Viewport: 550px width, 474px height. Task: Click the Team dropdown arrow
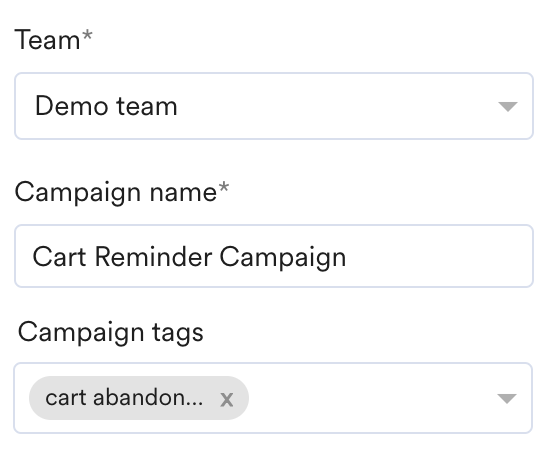508,107
